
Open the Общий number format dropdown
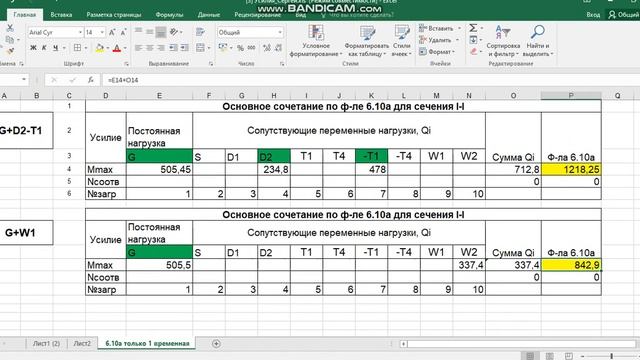[280, 32]
